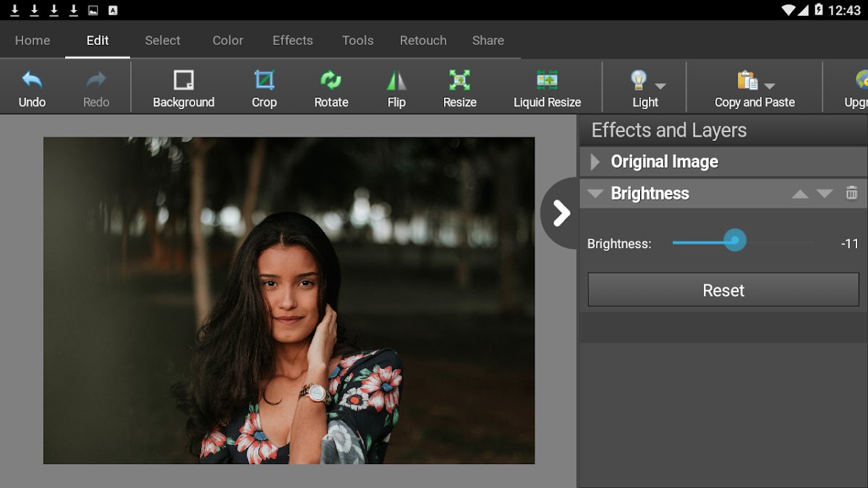The image size is (868, 488).
Task: Switch to the Effects tab
Action: click(x=292, y=40)
